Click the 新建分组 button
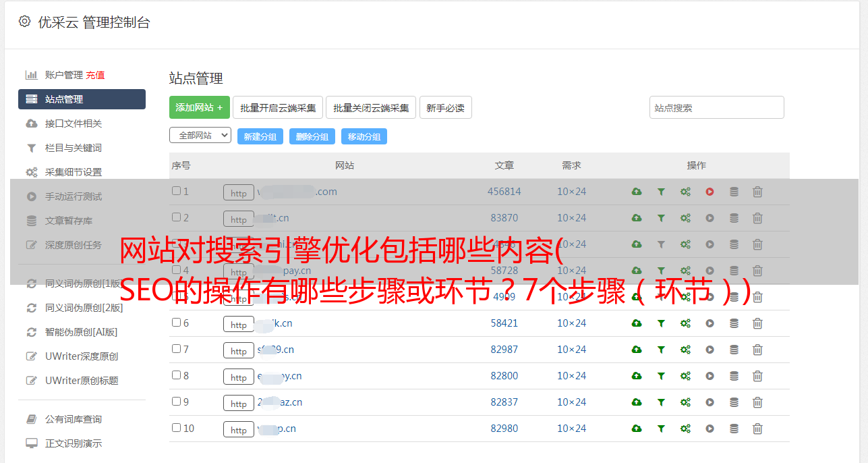 tap(260, 136)
